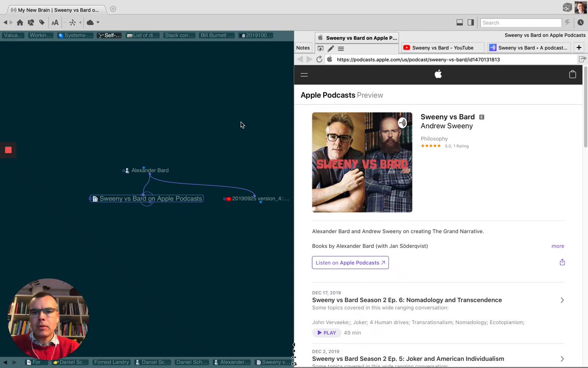Select Sweeny vs Bard on Apple Podcasts thought
Image resolution: width=588 pixels, height=368 pixels.
coord(147,199)
